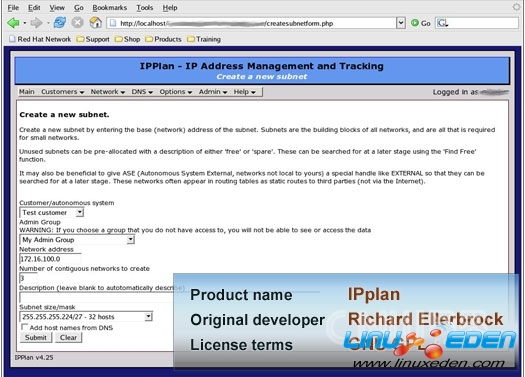Open the Subnet size/mask dropdown

pyautogui.click(x=86, y=317)
